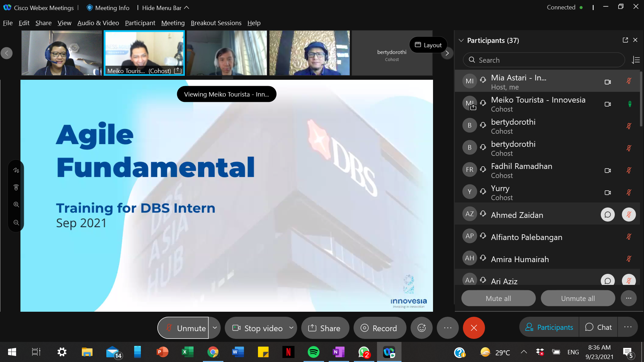Open Spotify from the taskbar
Viewport: 644px width, 362px height.
pyautogui.click(x=313, y=352)
